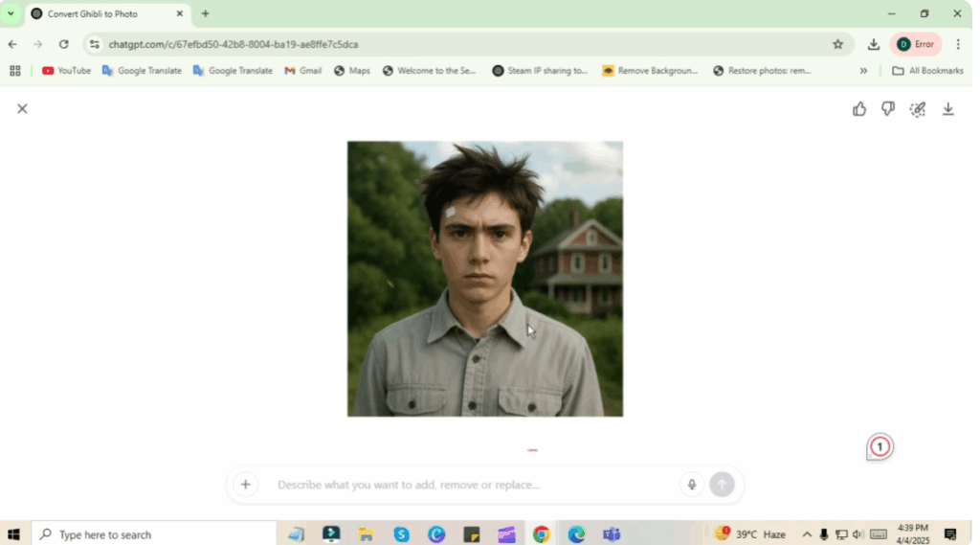Show hidden system tray icons

tap(807, 534)
